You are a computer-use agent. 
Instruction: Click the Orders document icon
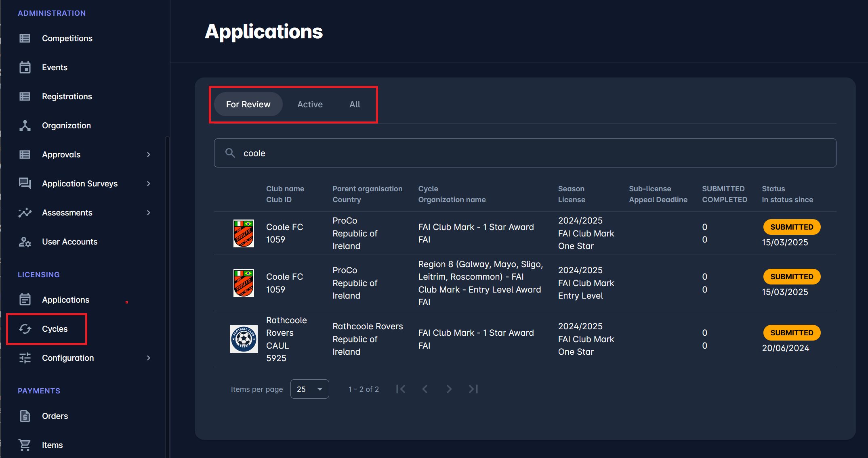[25, 416]
